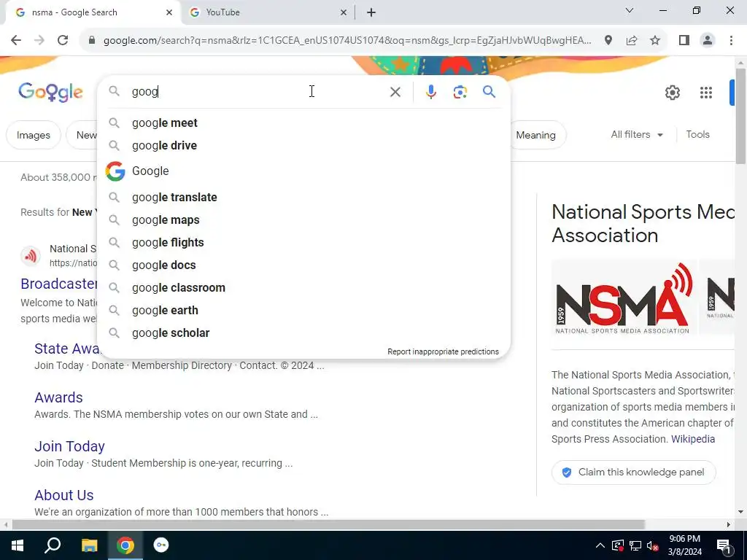
Task: Switch to nsma Google Search tab
Action: (x=93, y=12)
